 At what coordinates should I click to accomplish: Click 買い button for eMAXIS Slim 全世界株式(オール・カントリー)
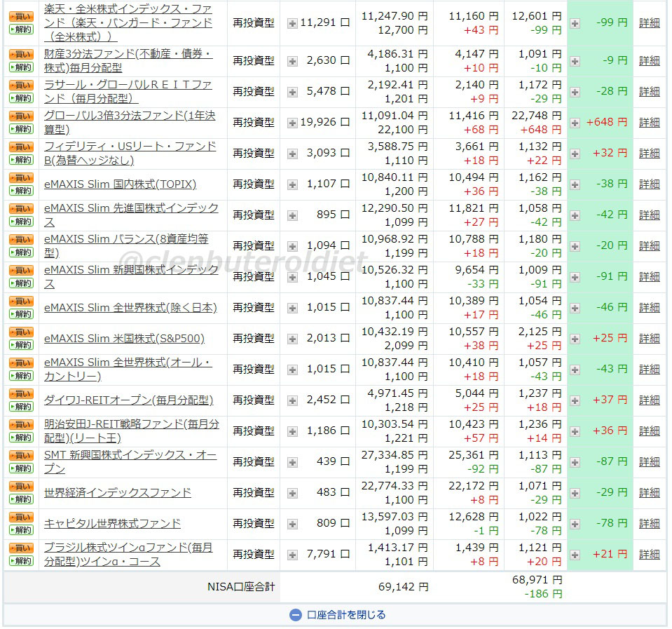click(x=22, y=363)
